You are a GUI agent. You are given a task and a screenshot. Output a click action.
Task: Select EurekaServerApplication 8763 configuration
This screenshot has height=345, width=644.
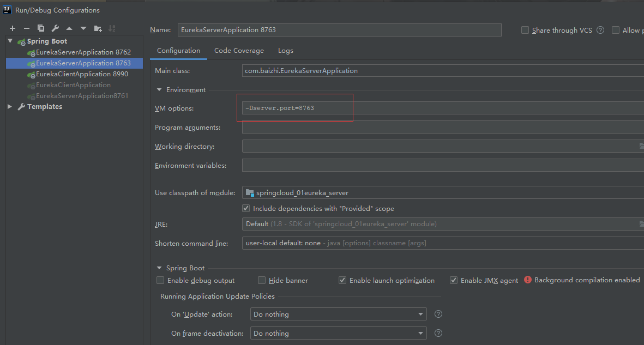coord(75,63)
